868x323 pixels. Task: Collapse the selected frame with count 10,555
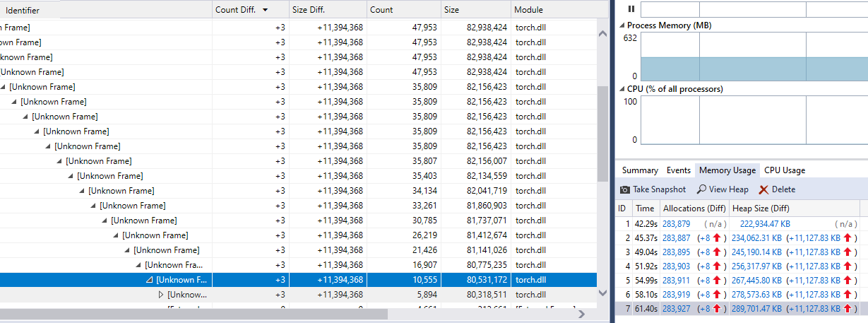[x=150, y=280]
